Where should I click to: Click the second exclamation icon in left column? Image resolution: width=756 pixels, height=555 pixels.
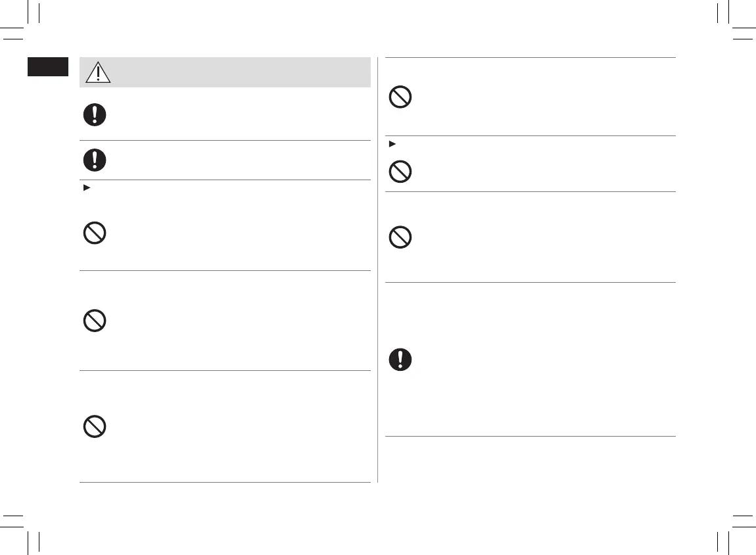(x=95, y=160)
